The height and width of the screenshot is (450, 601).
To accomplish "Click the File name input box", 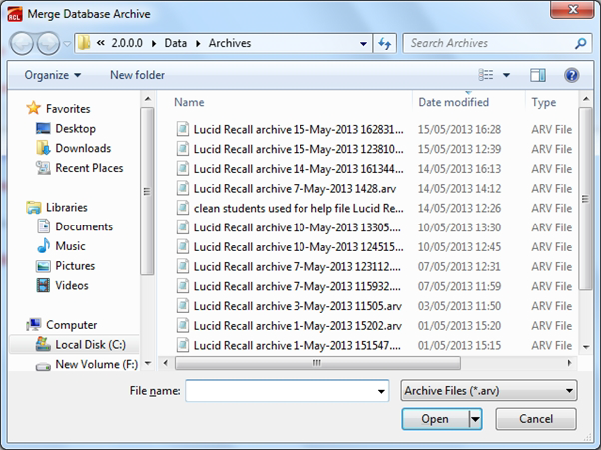I will (287, 391).
